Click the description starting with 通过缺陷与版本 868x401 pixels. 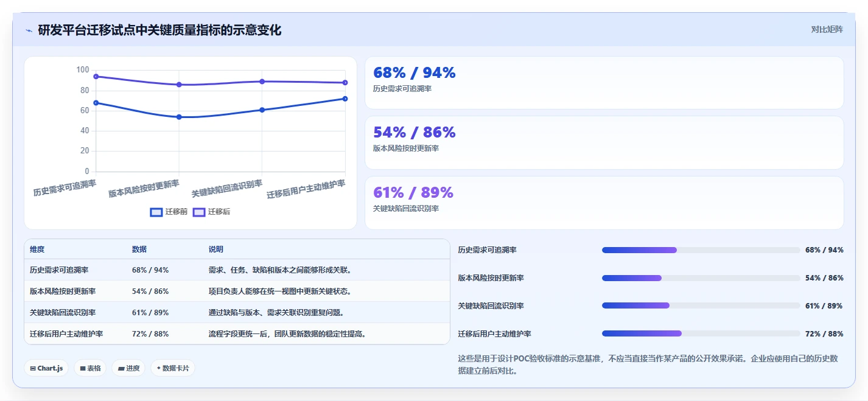pos(276,313)
